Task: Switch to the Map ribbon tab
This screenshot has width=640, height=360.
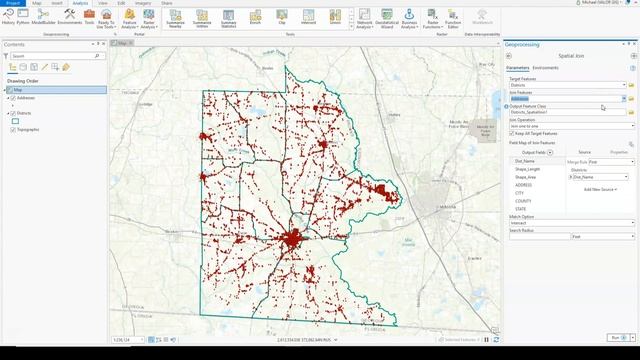Action: pyautogui.click(x=37, y=3)
